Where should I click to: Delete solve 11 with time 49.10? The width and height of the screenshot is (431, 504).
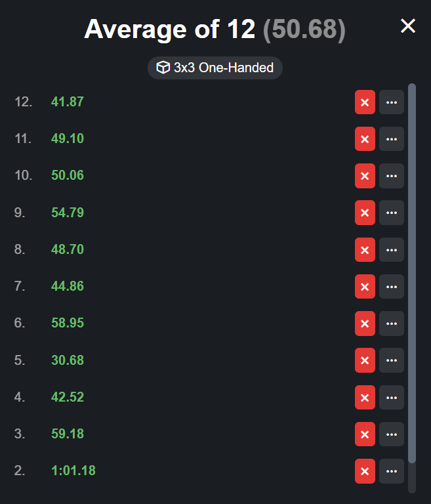point(365,139)
